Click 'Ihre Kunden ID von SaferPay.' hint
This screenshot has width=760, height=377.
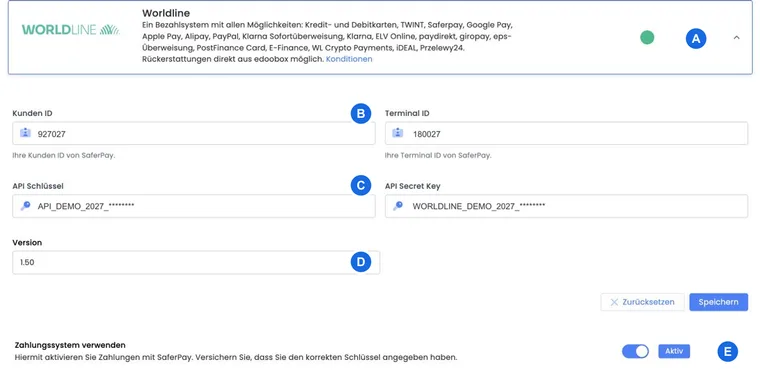64,156
